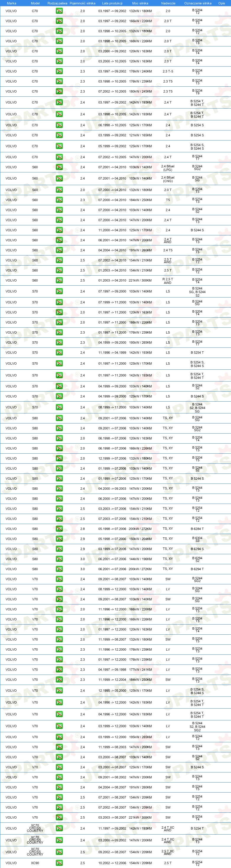Select the '2.5 T XC AWD' cell
The height and width of the screenshot is (868, 231).
(x=168, y=853)
